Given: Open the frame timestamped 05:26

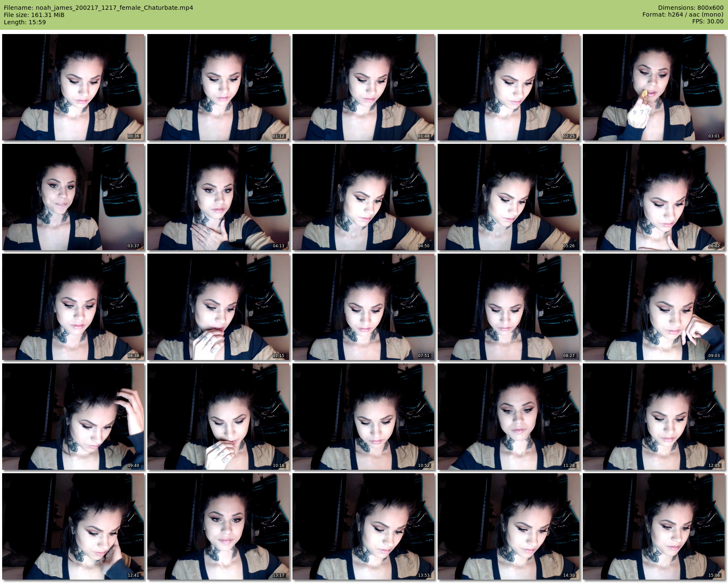Looking at the screenshot, I should [x=509, y=197].
